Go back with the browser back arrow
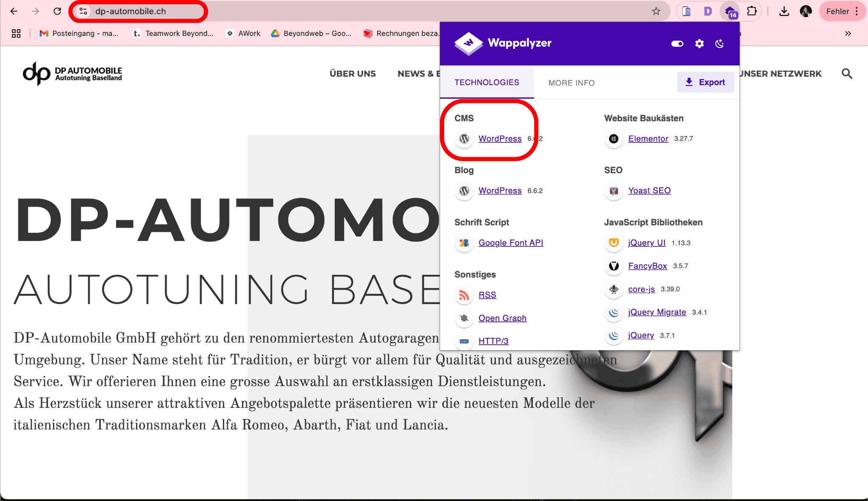This screenshot has width=868, height=501. [14, 11]
